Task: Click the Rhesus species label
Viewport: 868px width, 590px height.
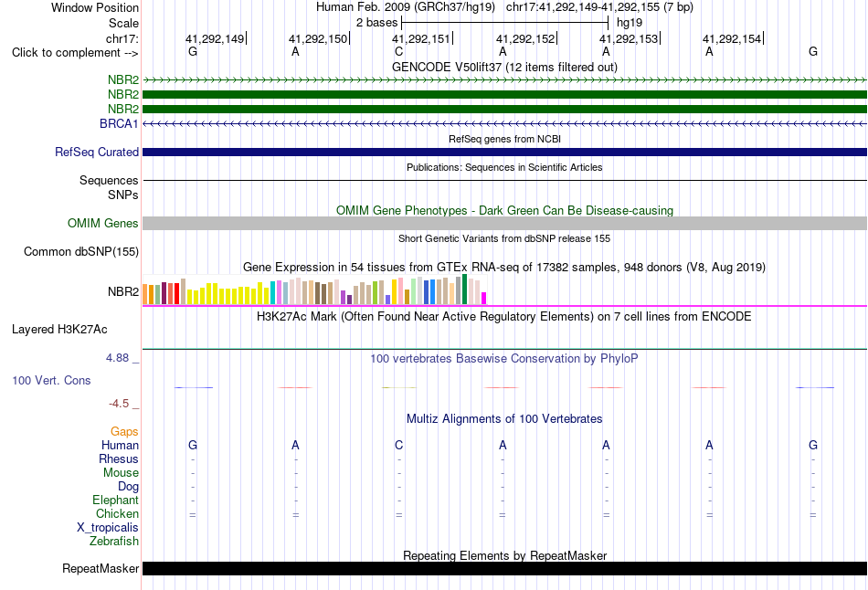Action: (119, 458)
